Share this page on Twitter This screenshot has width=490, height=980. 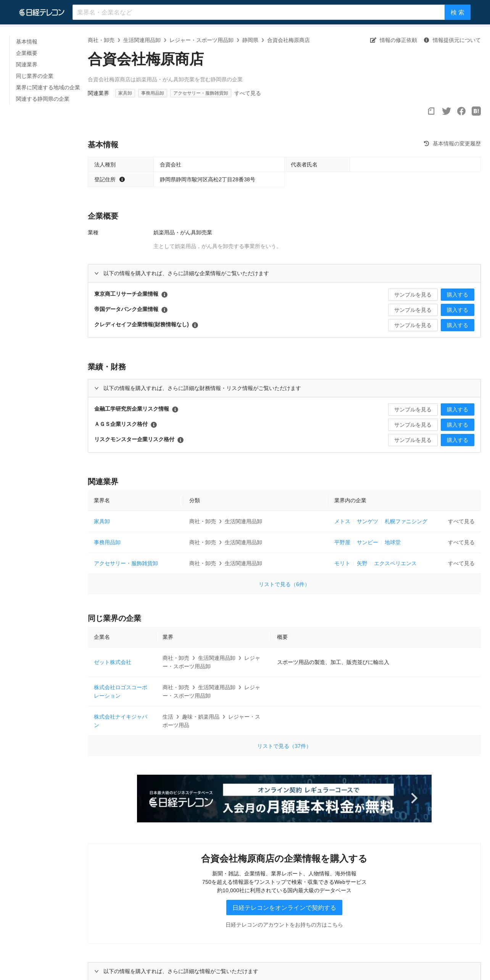tap(446, 111)
